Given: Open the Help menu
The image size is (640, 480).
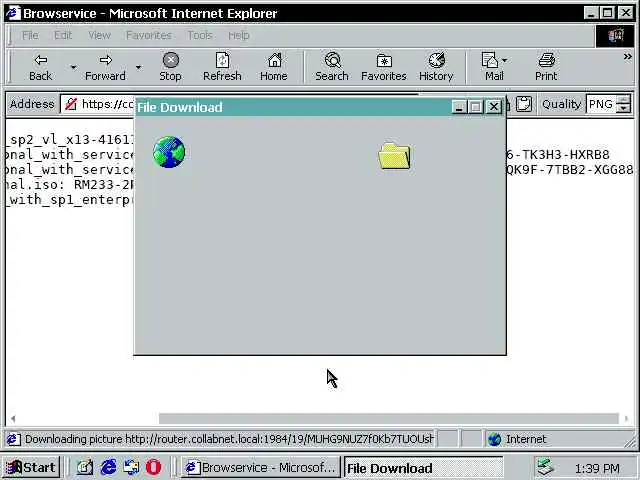Looking at the screenshot, I should click(x=239, y=36).
